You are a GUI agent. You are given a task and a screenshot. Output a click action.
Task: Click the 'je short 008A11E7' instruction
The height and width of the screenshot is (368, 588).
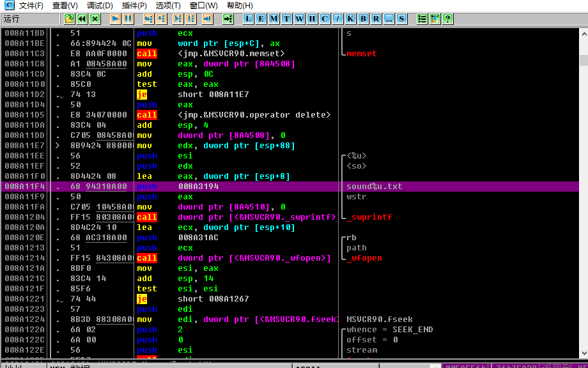[x=193, y=95]
